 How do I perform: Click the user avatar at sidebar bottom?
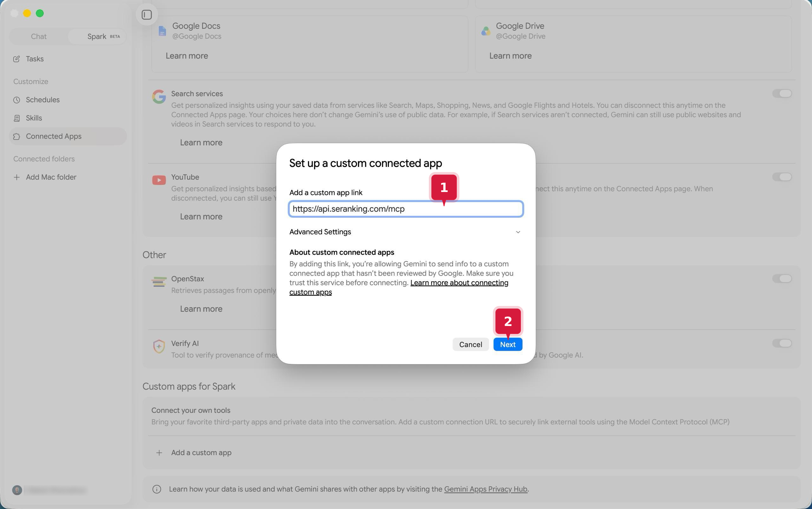click(17, 490)
